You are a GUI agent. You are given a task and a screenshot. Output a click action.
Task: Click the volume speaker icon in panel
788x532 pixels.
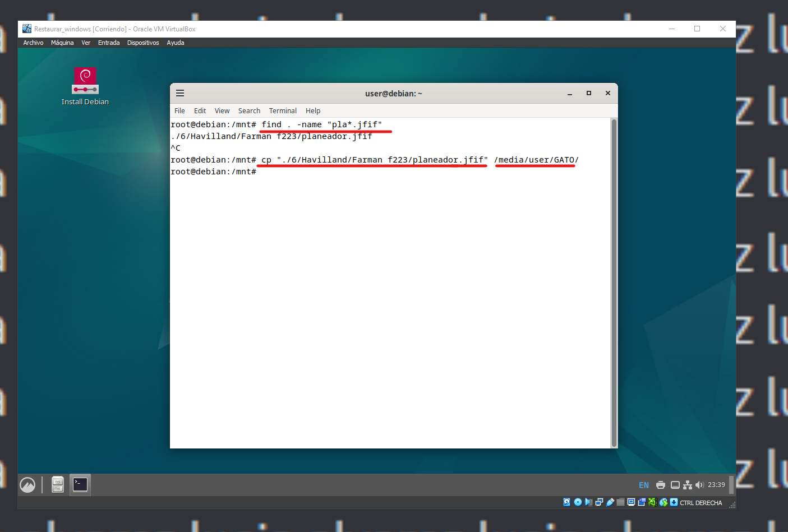coord(699,485)
